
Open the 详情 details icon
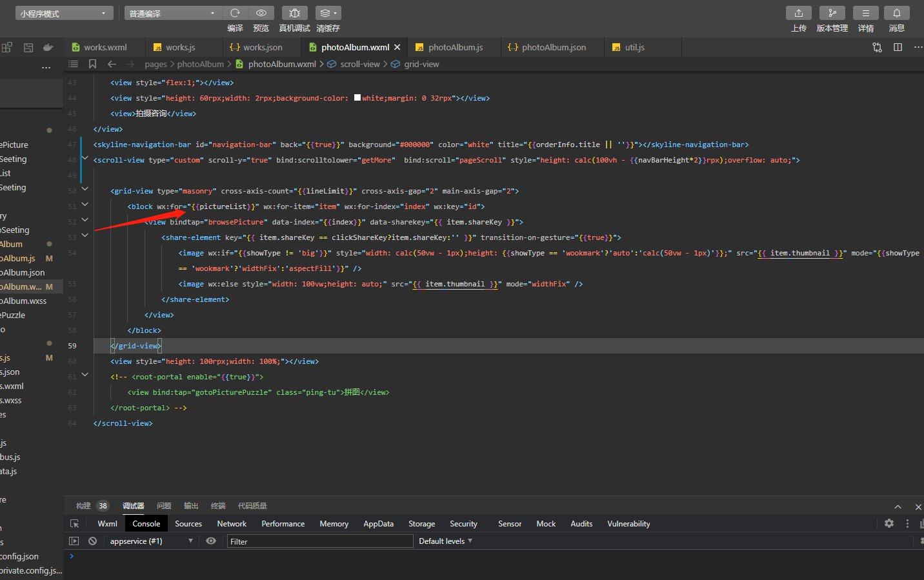pyautogui.click(x=866, y=13)
